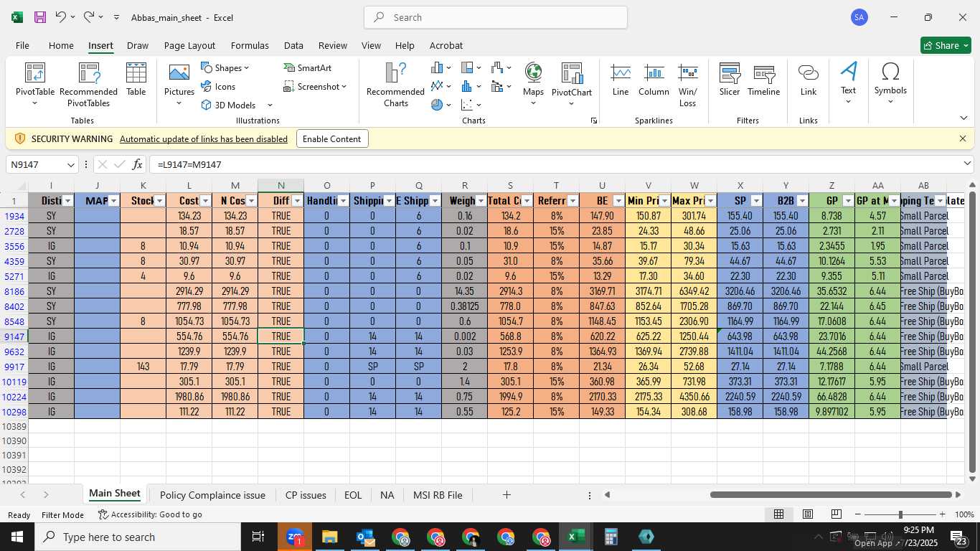Open the Text ribbon group
Image resolution: width=980 pixels, height=551 pixels.
[848, 83]
